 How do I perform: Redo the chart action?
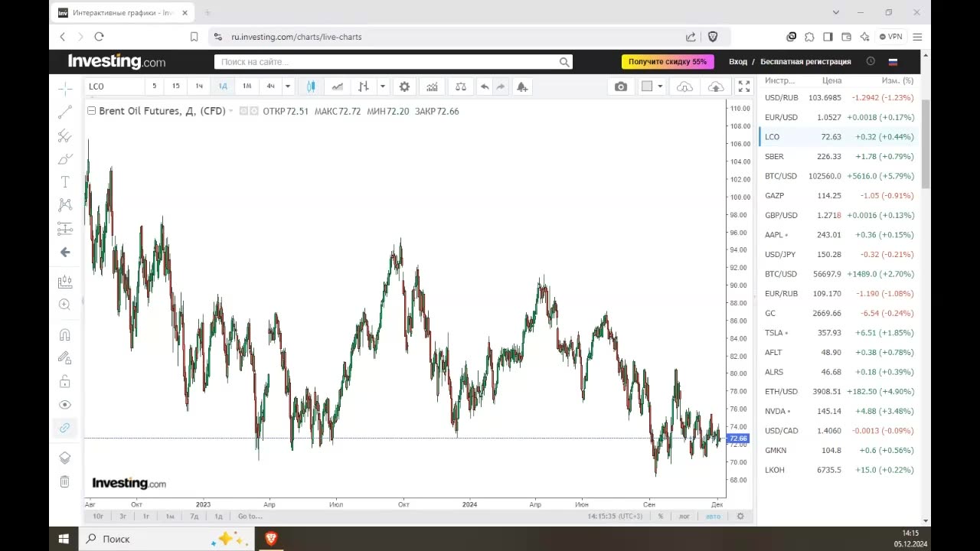(x=501, y=86)
